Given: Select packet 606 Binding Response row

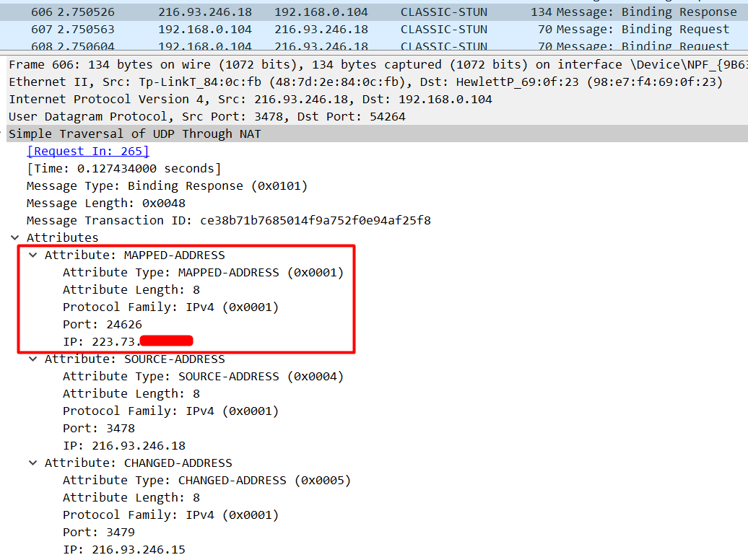Looking at the screenshot, I should click(x=374, y=12).
